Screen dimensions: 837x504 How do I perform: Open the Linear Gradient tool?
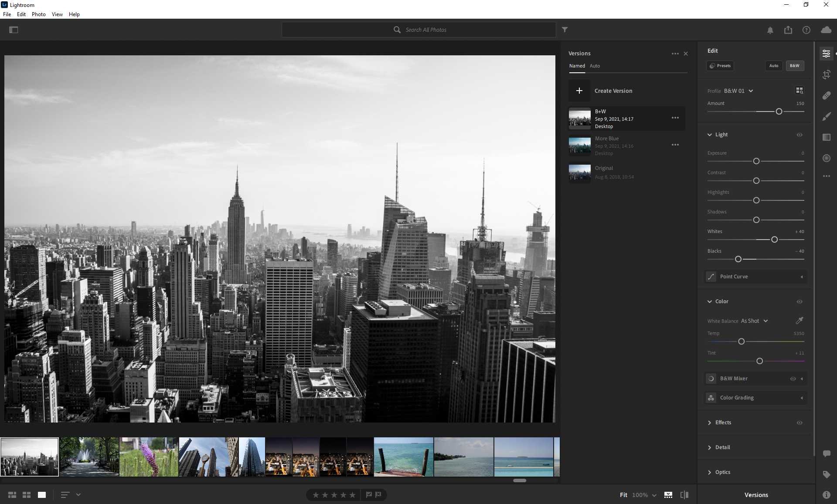coord(827,137)
